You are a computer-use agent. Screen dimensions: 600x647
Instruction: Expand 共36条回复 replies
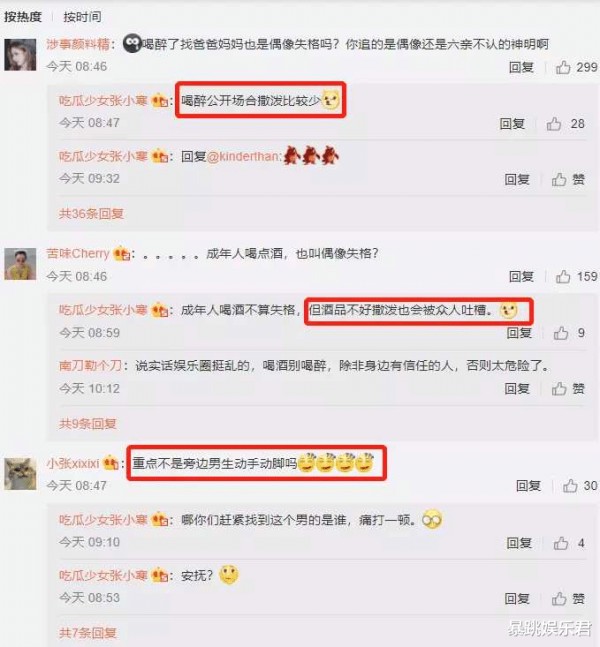pyautogui.click(x=91, y=213)
